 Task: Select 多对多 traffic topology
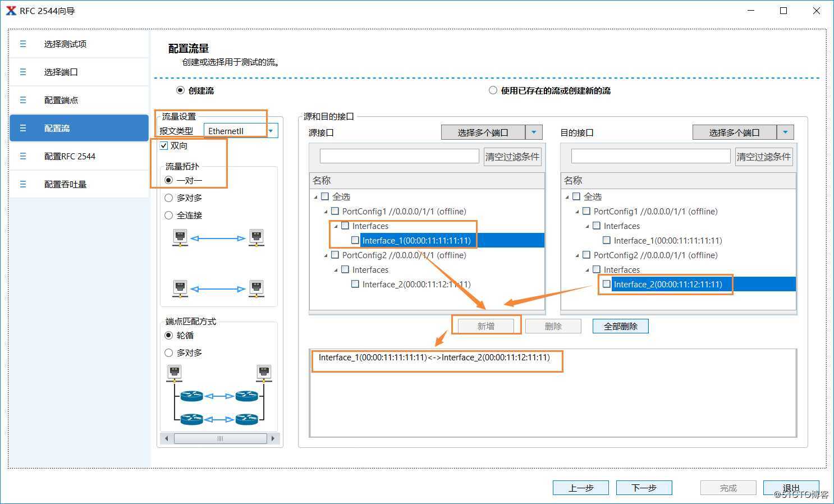pyautogui.click(x=168, y=198)
